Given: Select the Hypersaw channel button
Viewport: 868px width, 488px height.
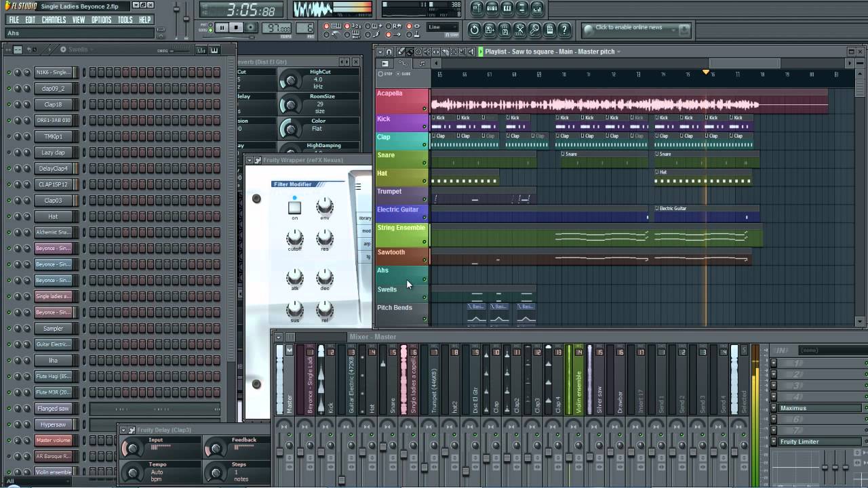Looking at the screenshot, I should pos(53,425).
